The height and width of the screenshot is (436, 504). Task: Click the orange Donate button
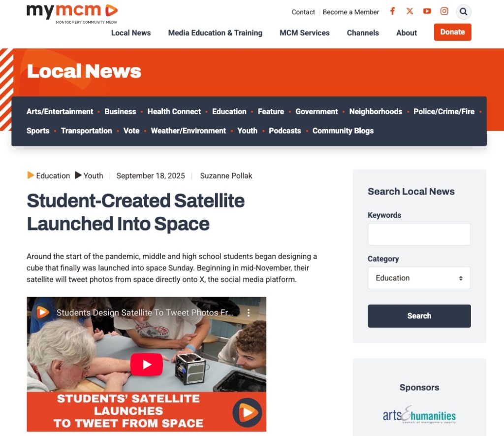[x=452, y=32]
